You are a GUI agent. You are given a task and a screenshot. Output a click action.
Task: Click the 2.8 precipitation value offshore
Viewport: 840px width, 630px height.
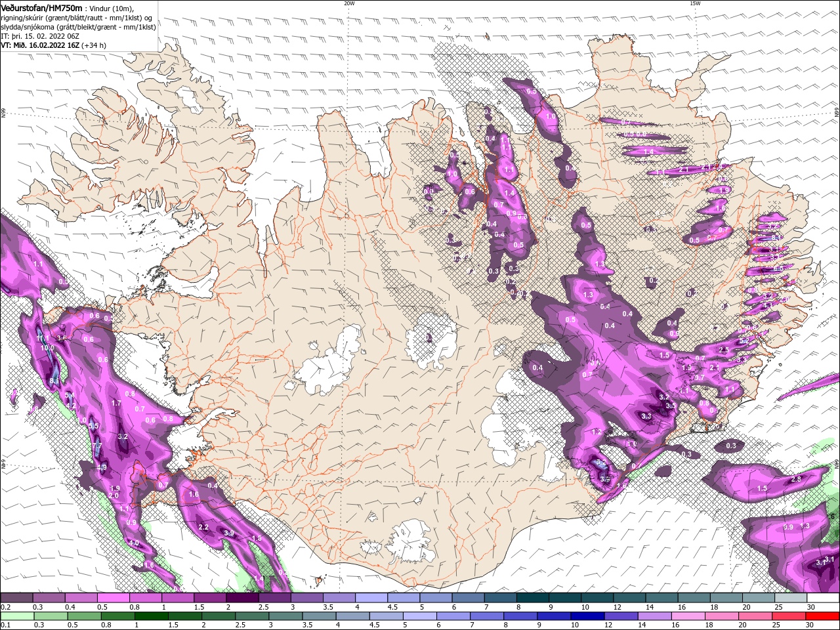796,480
